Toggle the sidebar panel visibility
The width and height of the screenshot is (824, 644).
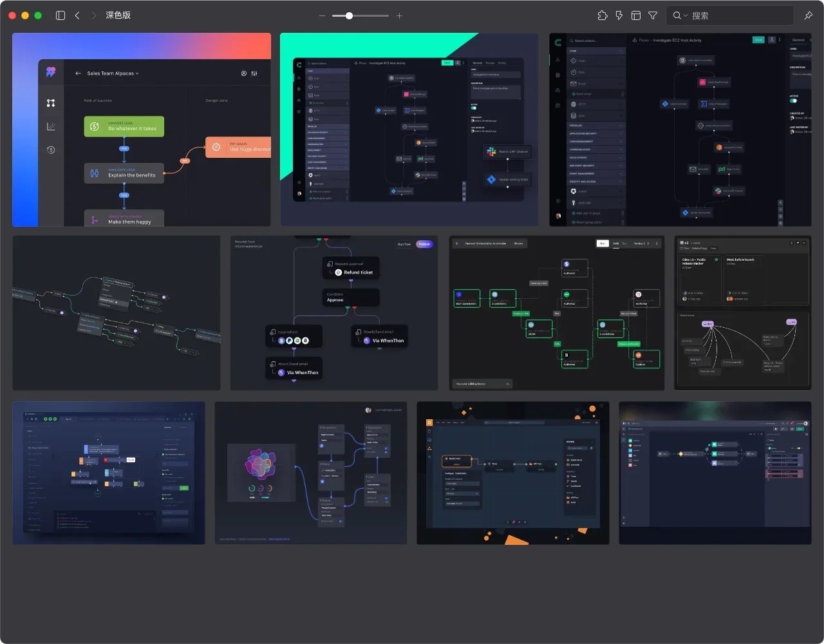(x=61, y=15)
